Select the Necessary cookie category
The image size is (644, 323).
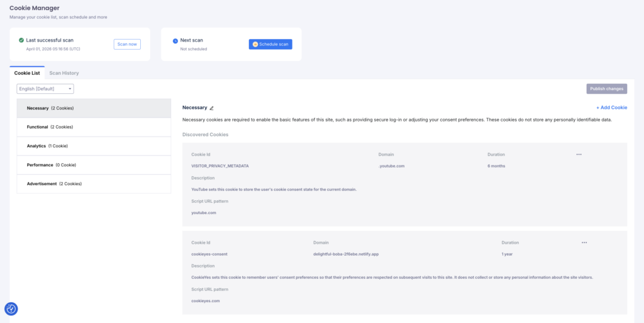coord(94,108)
